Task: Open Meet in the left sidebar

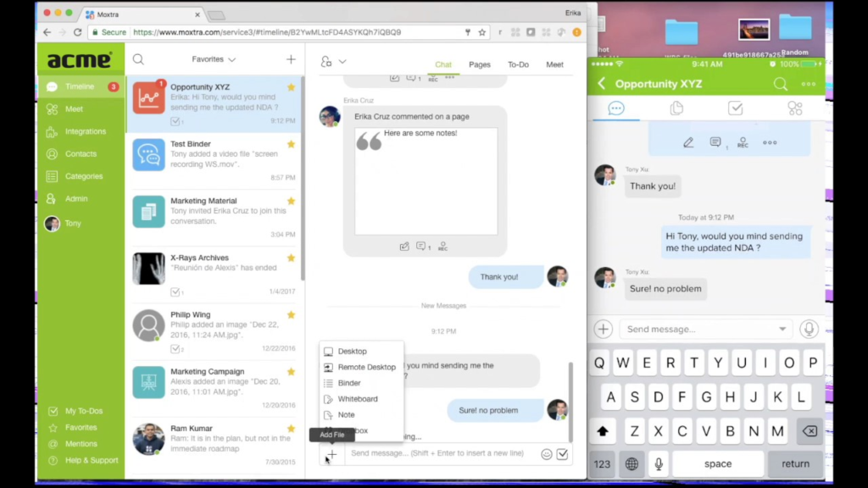Action: (x=74, y=109)
